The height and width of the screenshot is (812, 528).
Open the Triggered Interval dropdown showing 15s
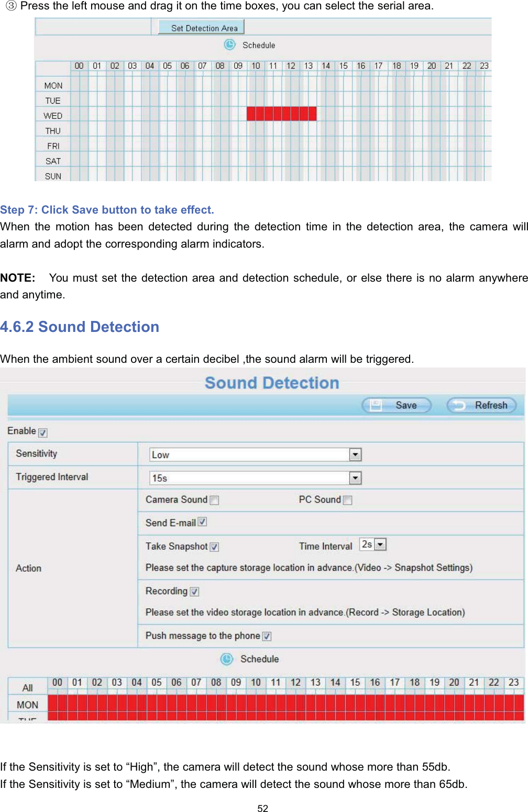[x=256, y=477]
